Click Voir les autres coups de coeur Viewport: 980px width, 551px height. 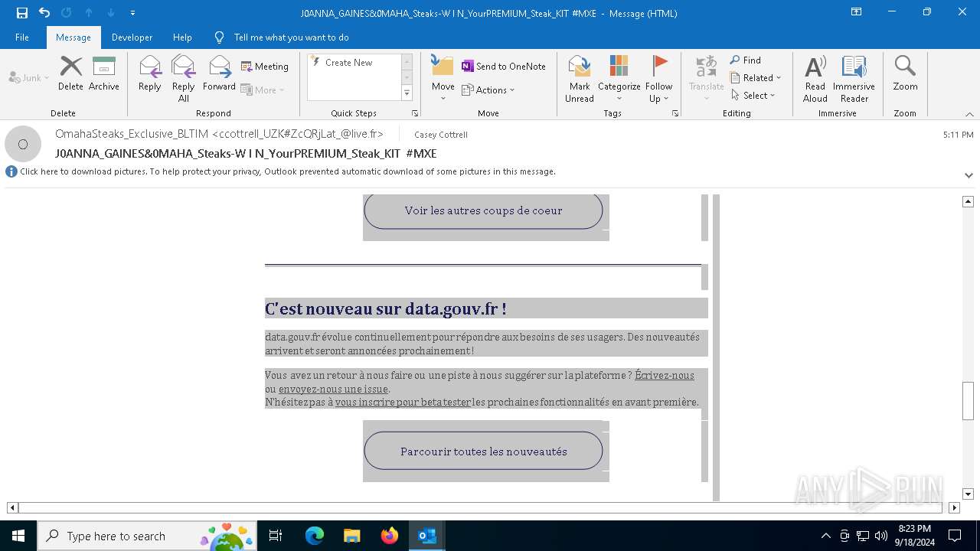(x=483, y=210)
